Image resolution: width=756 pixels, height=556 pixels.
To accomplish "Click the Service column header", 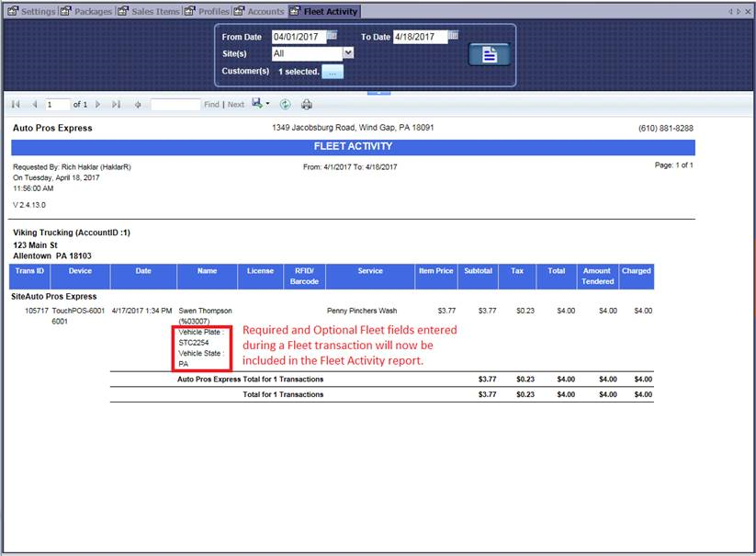I will [x=370, y=277].
